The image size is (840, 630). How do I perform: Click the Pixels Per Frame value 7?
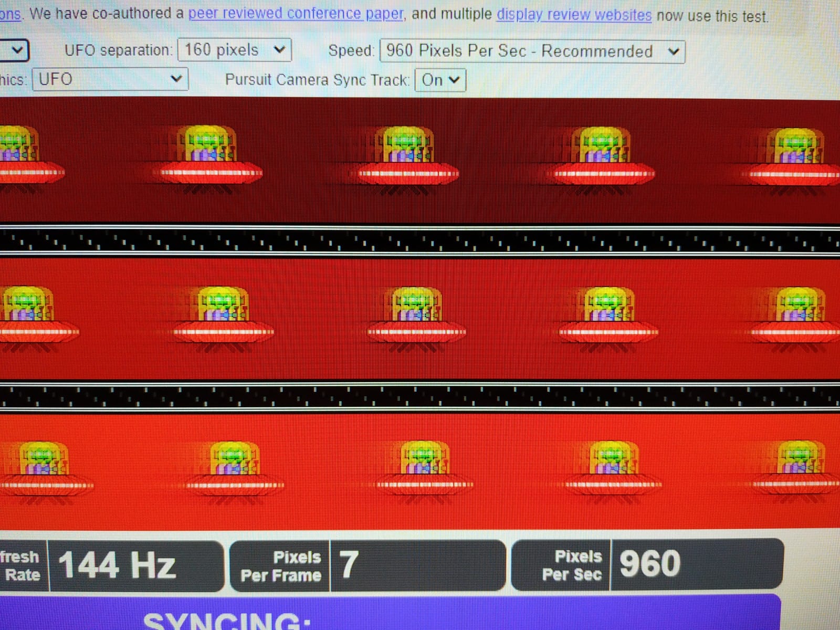tap(349, 565)
